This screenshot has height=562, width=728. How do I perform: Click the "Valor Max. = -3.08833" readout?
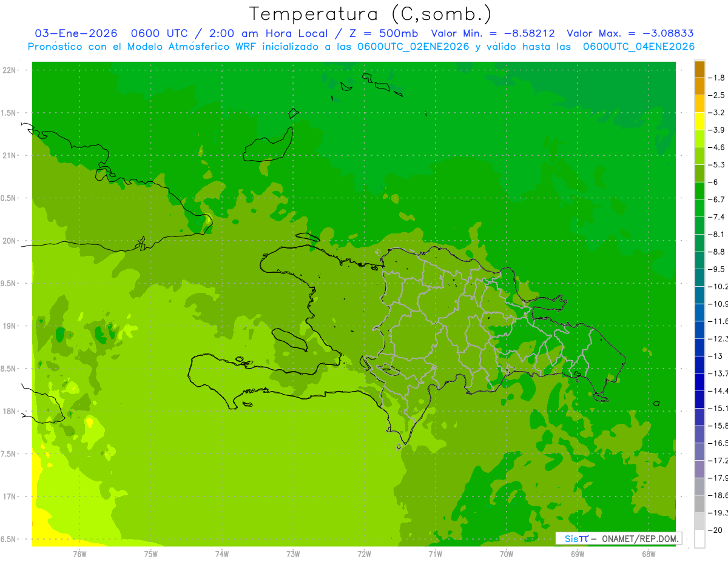(630, 33)
